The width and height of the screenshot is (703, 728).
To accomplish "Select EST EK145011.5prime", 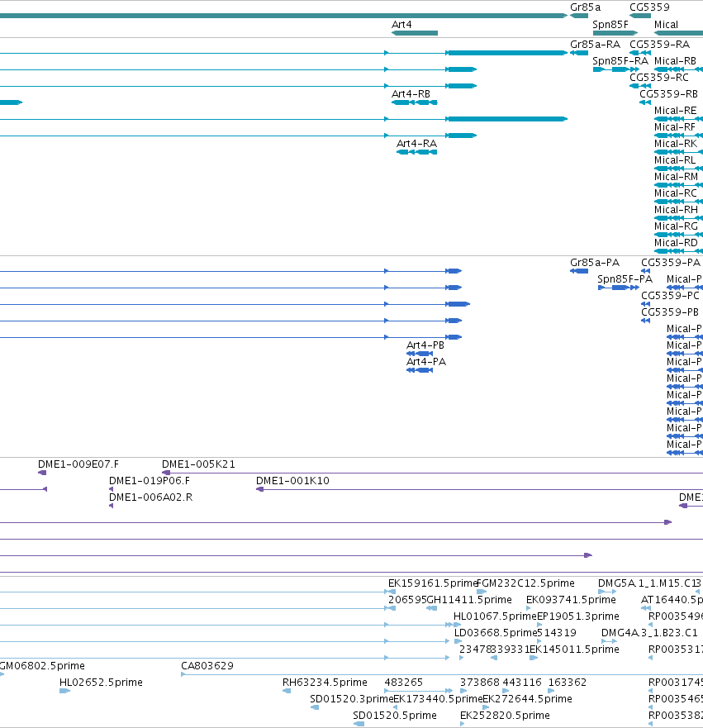I will pos(534,658).
